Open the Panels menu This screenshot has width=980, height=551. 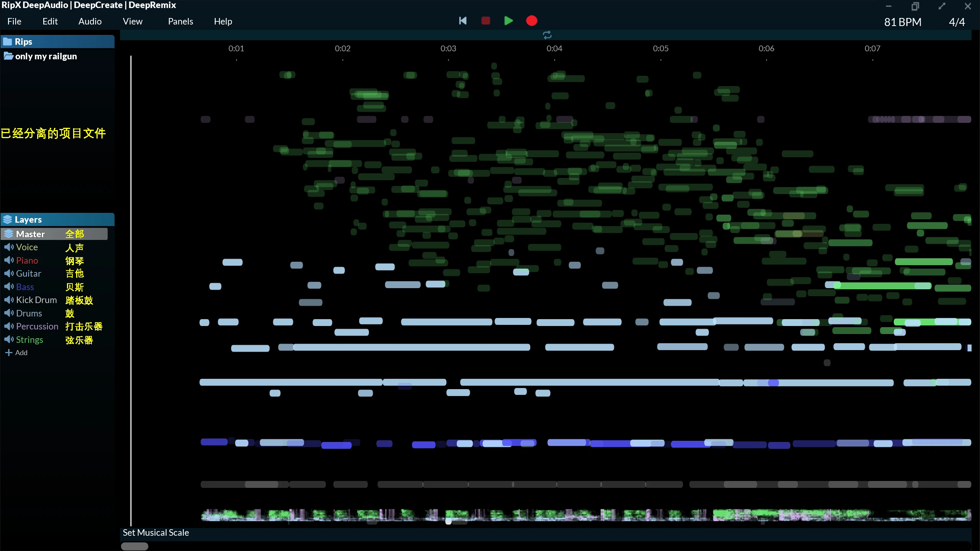180,21
